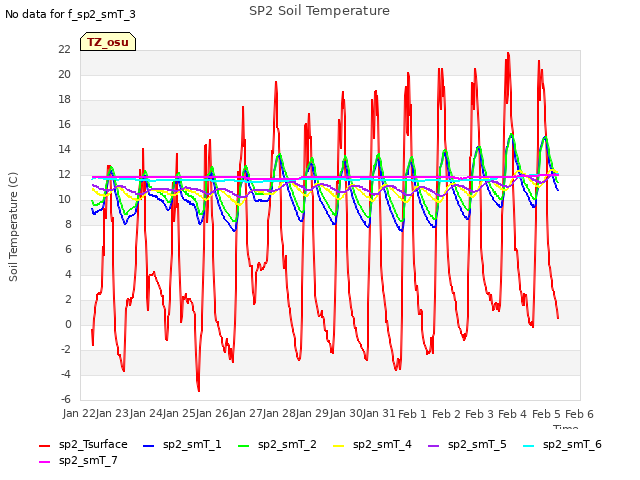Click the TZ_osu annotation label
Viewport: 640px width, 480px height.
(108, 42)
